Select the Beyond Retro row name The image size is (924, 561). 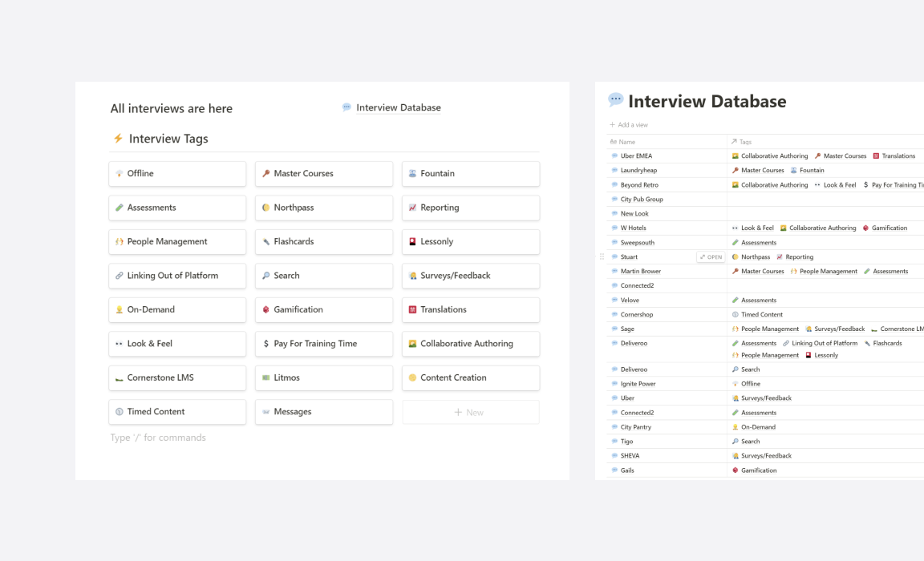pyautogui.click(x=639, y=185)
